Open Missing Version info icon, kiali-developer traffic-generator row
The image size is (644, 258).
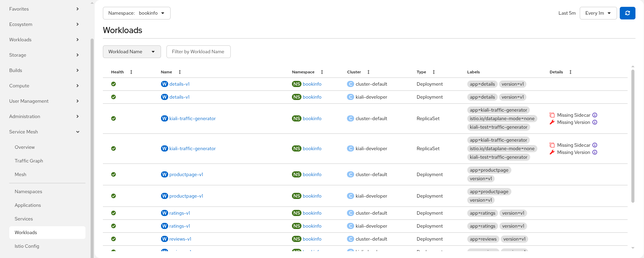[x=595, y=152]
